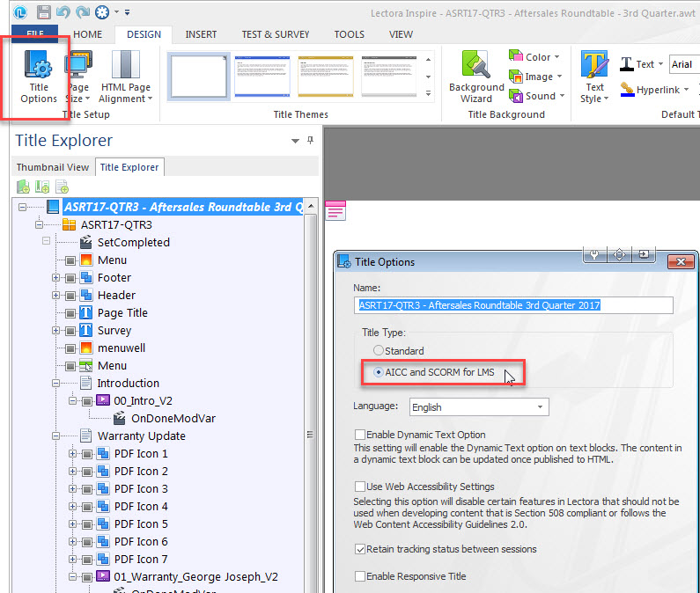700x593 pixels.
Task: Switch to Thumbnail View tab
Action: 53,167
